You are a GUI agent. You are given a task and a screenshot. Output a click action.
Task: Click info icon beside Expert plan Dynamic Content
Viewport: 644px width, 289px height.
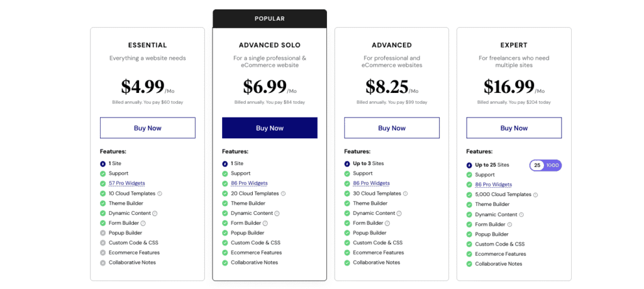click(521, 215)
